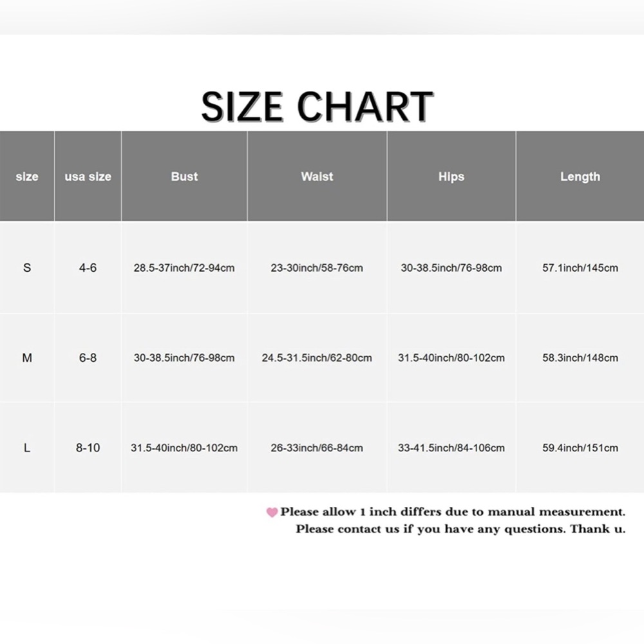Select the L size row label
This screenshot has height=644, width=644.
(x=27, y=448)
